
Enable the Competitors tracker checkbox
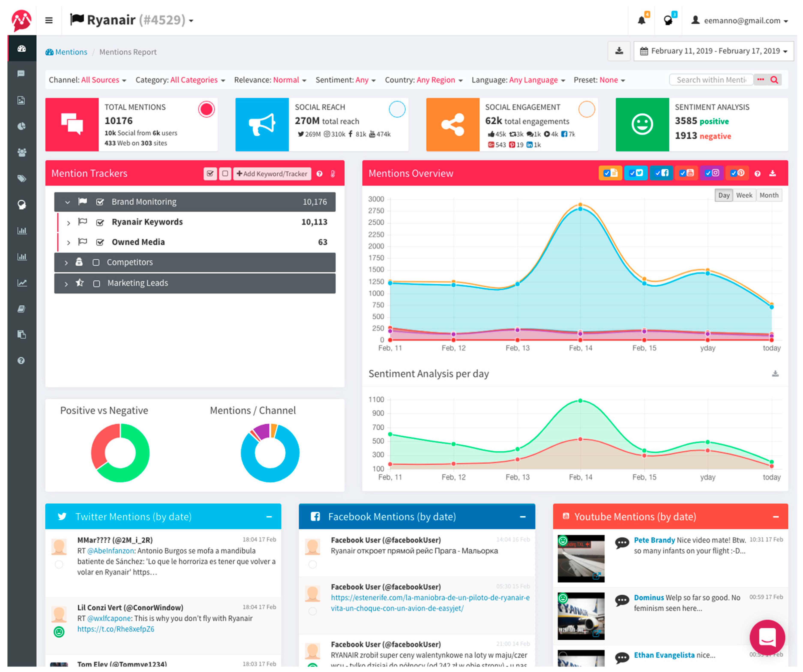tap(96, 262)
